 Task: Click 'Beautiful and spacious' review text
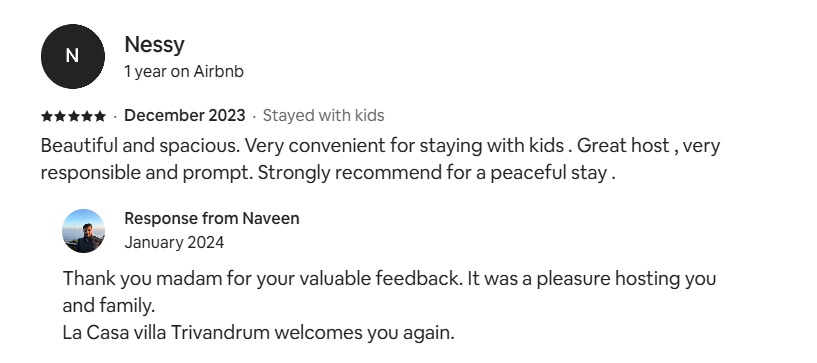point(140,146)
